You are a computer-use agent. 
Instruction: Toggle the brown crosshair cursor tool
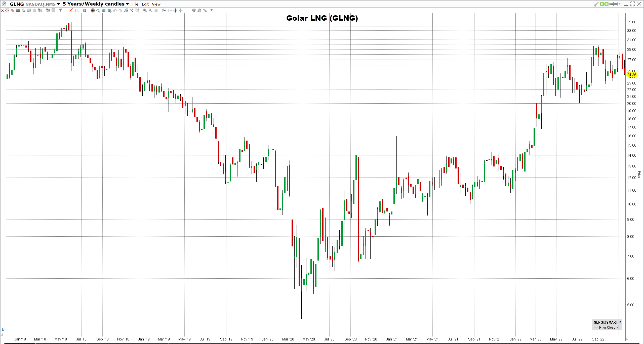(x=93, y=10)
